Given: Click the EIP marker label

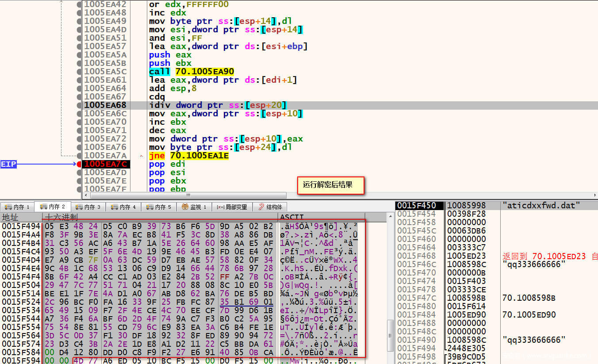Looking at the screenshot, I should click(8, 164).
